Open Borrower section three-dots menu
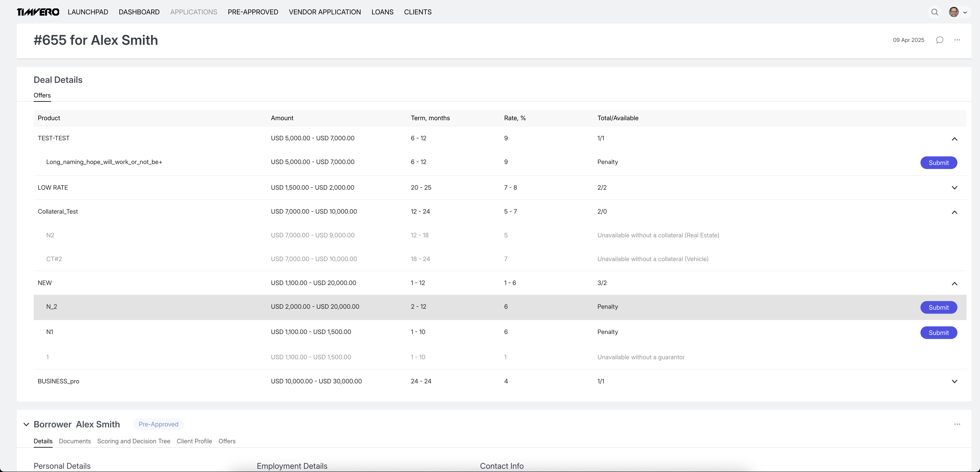The image size is (980, 472). click(957, 424)
